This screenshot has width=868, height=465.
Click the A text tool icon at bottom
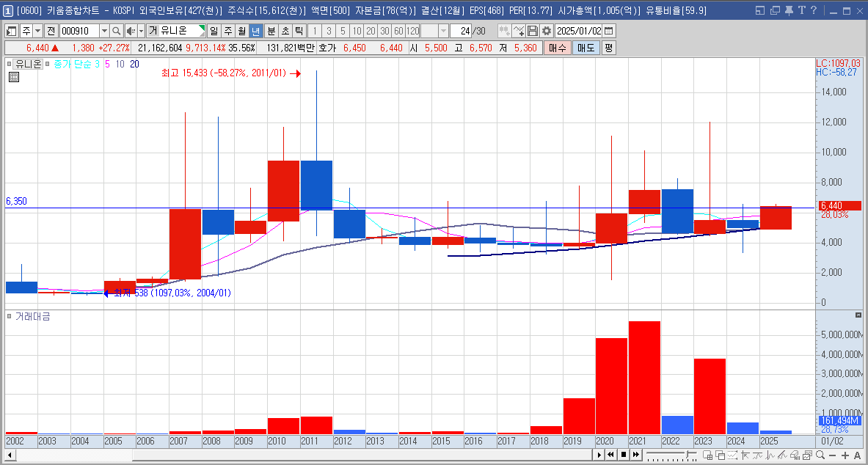click(x=857, y=455)
